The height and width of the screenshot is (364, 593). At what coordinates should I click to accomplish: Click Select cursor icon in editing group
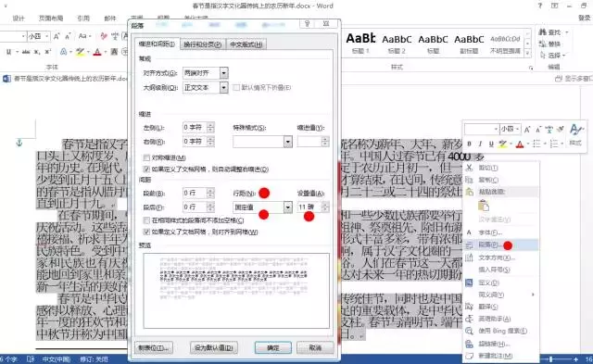pos(543,56)
